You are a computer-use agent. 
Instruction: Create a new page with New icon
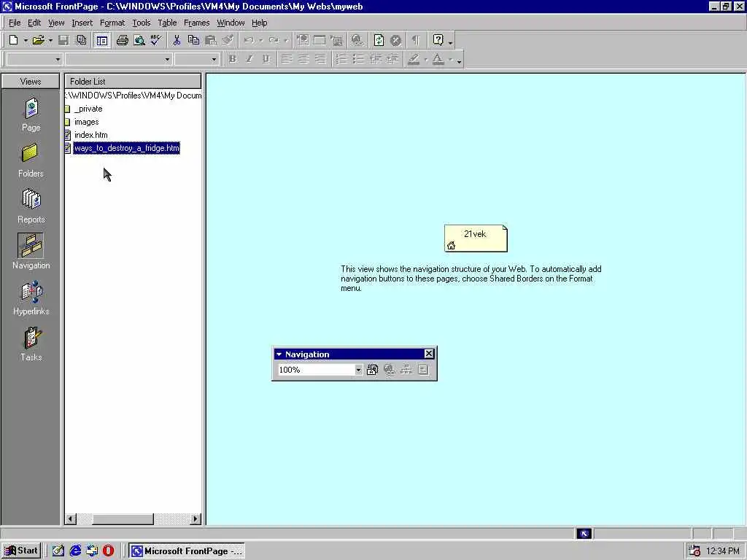coord(13,41)
